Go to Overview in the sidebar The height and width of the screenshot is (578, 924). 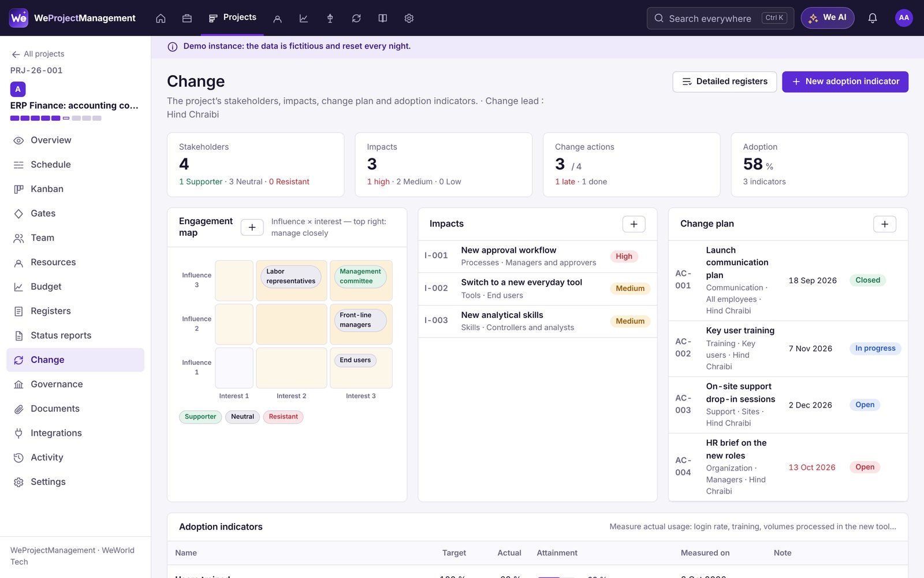point(75,140)
